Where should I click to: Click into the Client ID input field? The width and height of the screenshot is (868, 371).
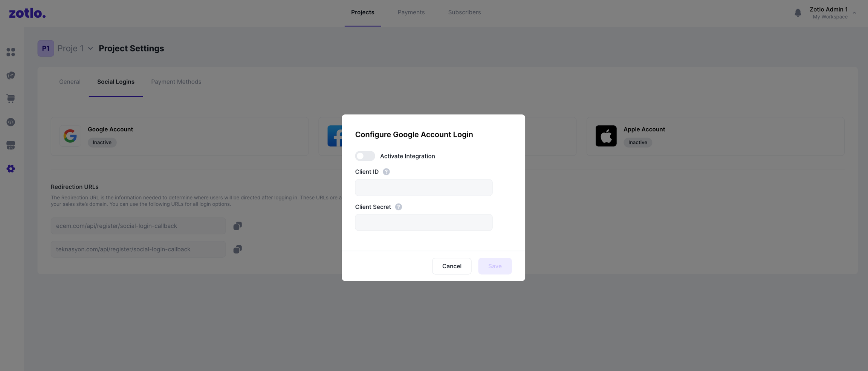point(423,187)
